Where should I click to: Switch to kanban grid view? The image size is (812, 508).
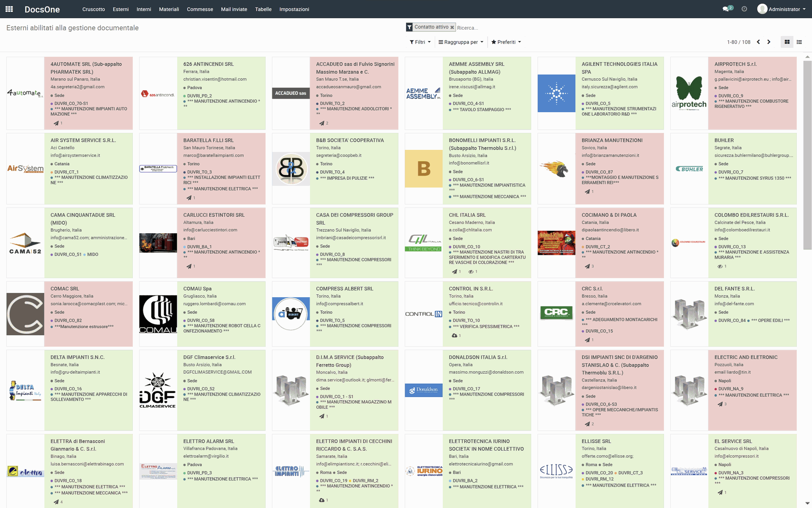coord(787,42)
